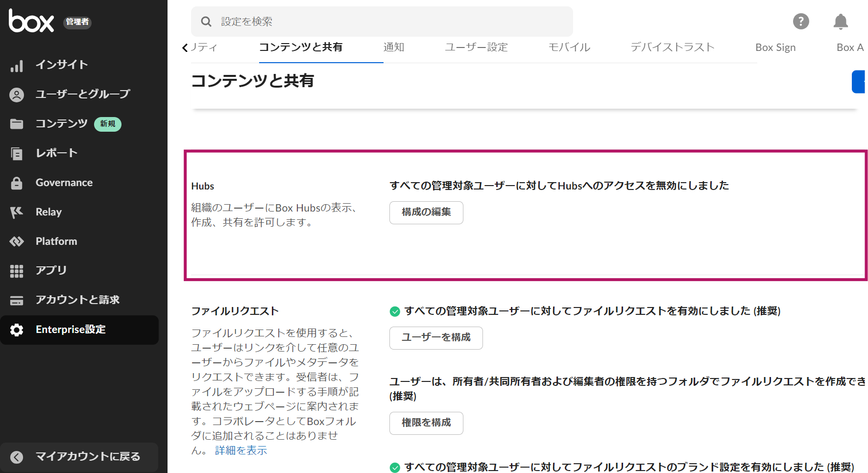Click green check beside ブランド設定 status
868x473 pixels.
pos(394,468)
